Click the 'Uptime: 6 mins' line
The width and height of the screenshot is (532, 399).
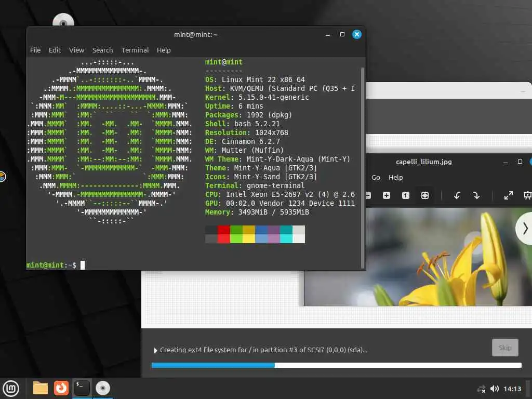click(x=234, y=106)
